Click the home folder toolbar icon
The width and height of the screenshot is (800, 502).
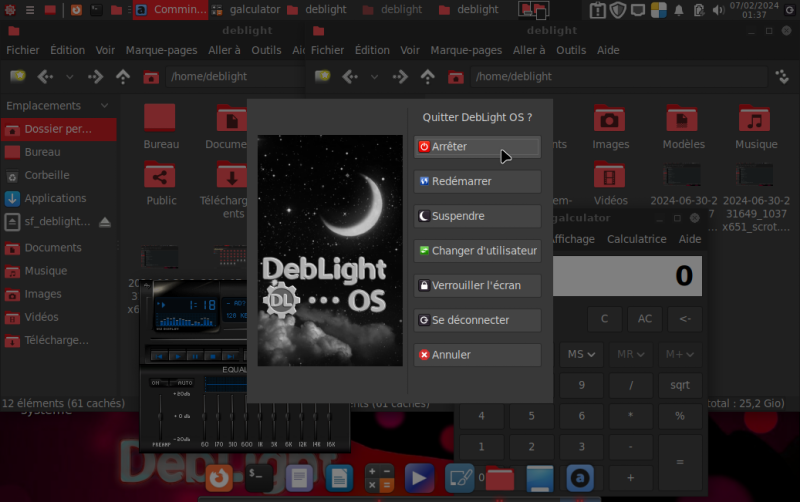151,76
